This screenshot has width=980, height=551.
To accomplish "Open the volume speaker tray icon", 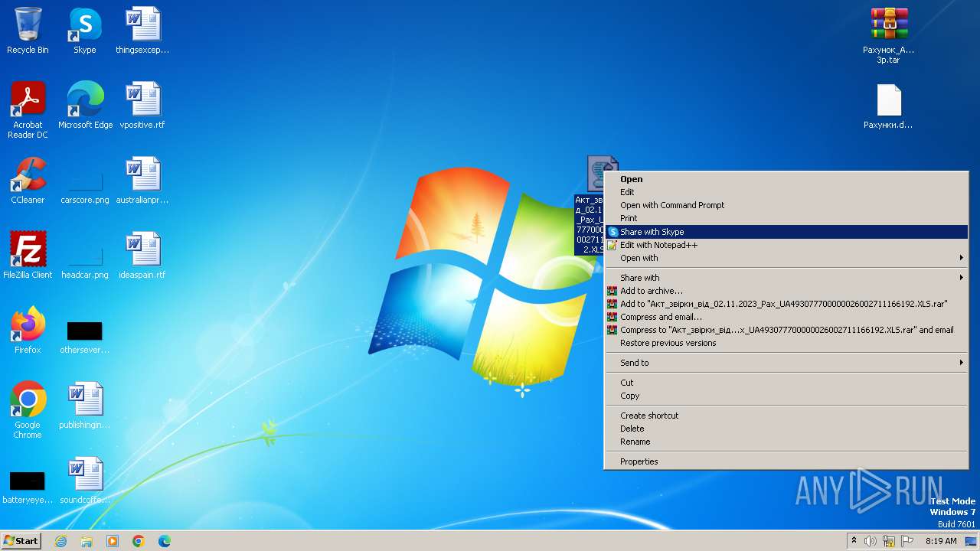I will click(x=871, y=541).
